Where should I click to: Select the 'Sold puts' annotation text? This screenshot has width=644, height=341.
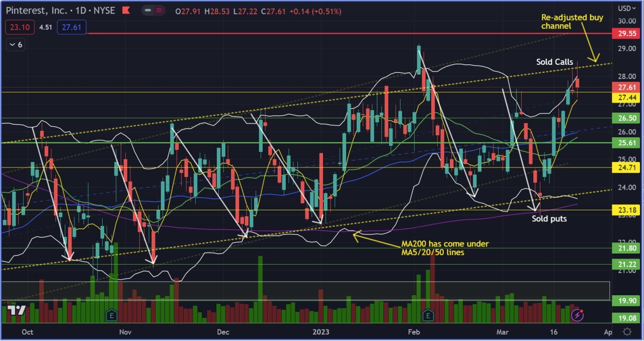[549, 219]
